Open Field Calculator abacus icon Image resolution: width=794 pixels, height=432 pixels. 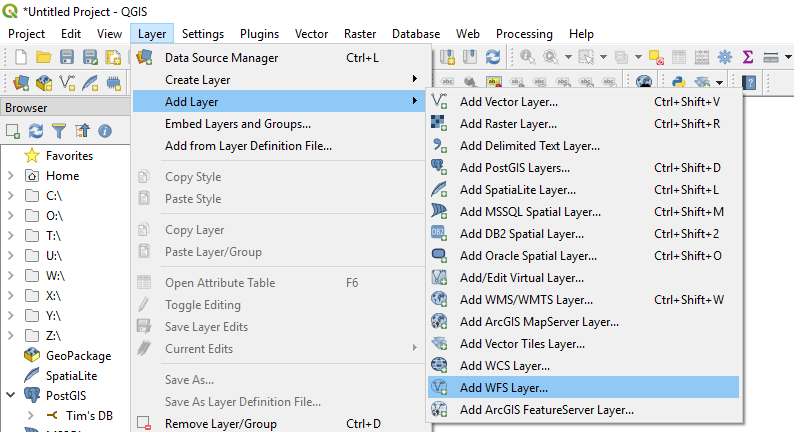tap(701, 57)
